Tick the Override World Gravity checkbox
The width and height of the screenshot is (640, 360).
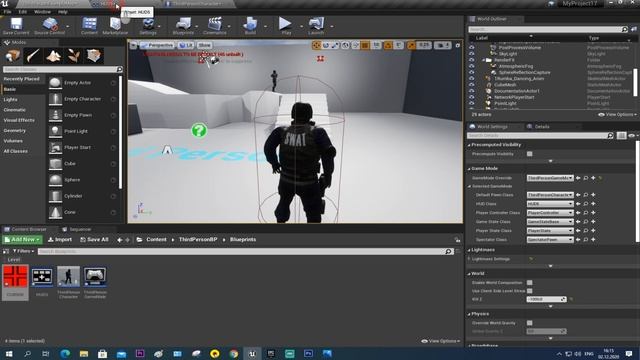tap(529, 323)
